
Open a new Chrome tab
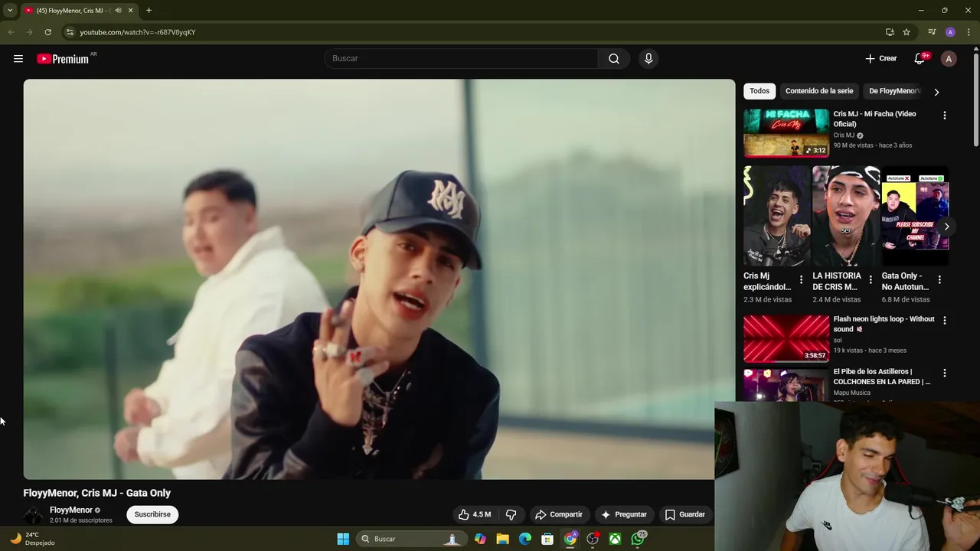pyautogui.click(x=149, y=11)
